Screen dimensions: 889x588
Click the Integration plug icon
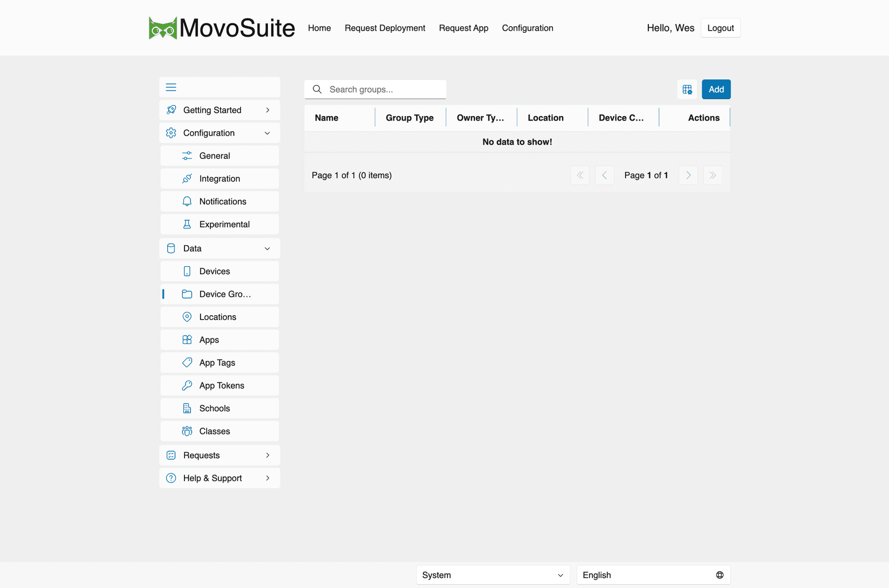187,178
